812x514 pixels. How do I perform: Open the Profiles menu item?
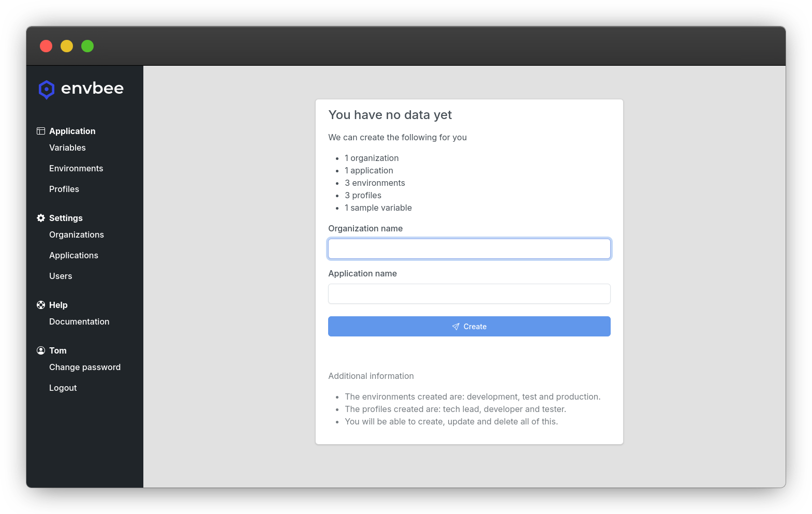tap(64, 189)
